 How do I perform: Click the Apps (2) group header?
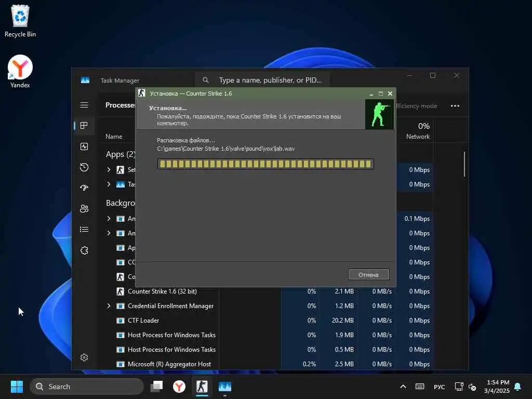tap(121, 154)
